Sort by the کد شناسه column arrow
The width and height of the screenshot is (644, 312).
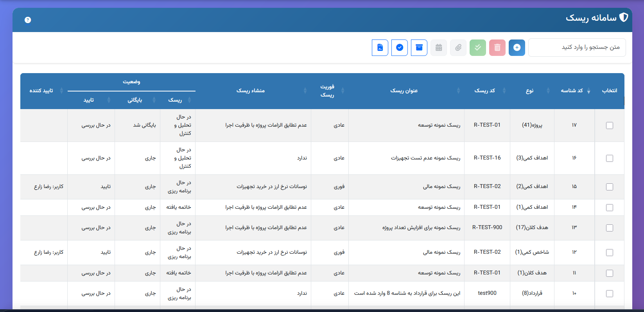tap(588, 91)
